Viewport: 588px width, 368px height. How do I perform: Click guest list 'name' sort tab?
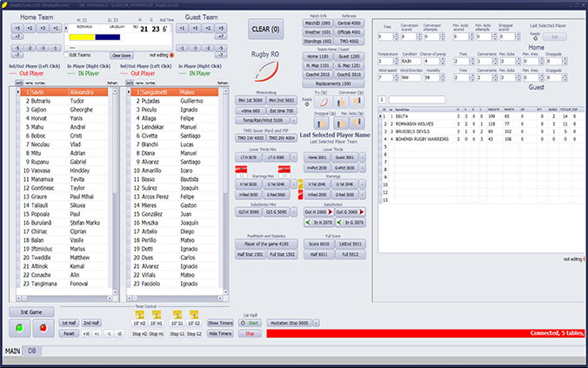(x=139, y=83)
